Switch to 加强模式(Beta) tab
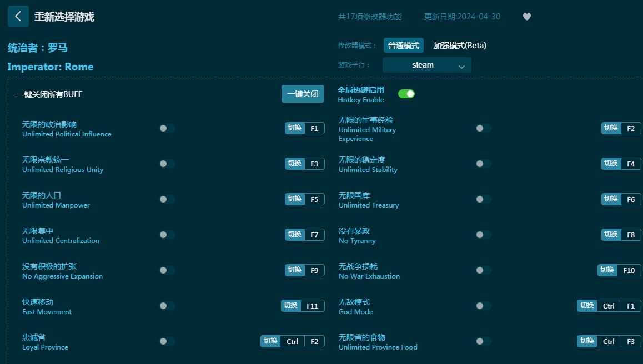The width and height of the screenshot is (643, 364). (460, 46)
